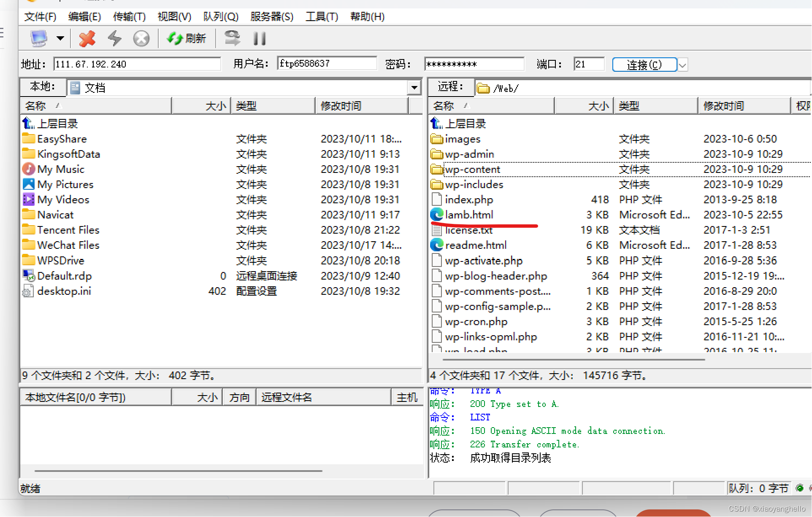Go to remote 上层目录 parent icon
Viewport: 812px width, 517px height.
[x=436, y=123]
